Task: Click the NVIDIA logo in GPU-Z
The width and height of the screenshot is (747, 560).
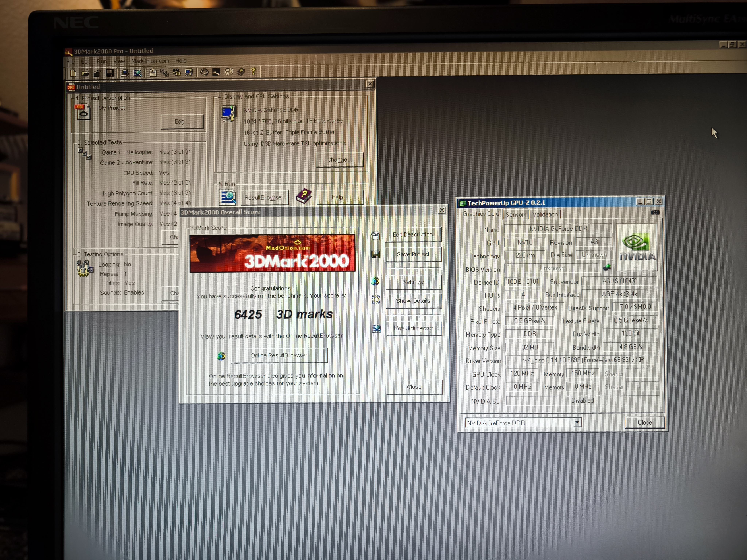Action: tap(636, 247)
